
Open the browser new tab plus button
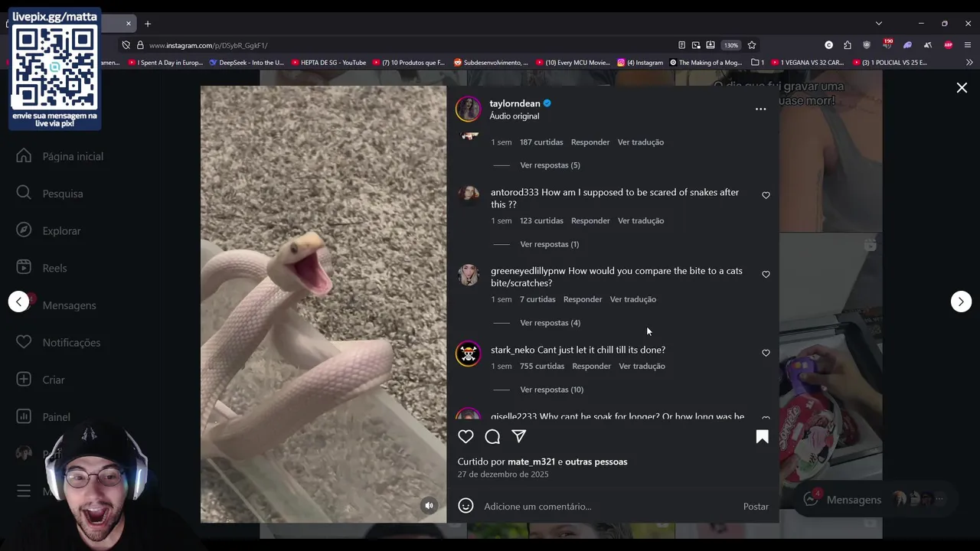coord(148,24)
